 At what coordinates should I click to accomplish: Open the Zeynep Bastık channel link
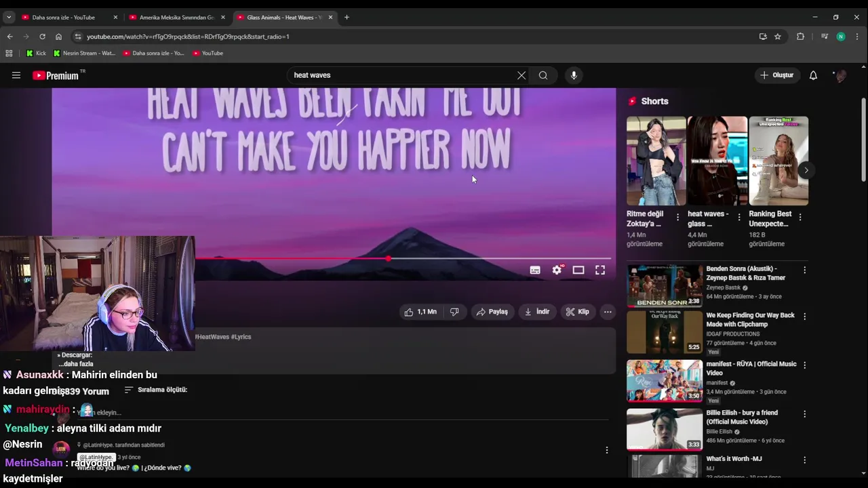tap(723, 287)
